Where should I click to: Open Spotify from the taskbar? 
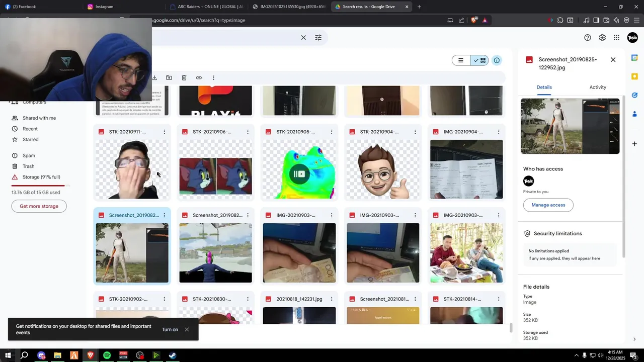pyautogui.click(x=107, y=355)
